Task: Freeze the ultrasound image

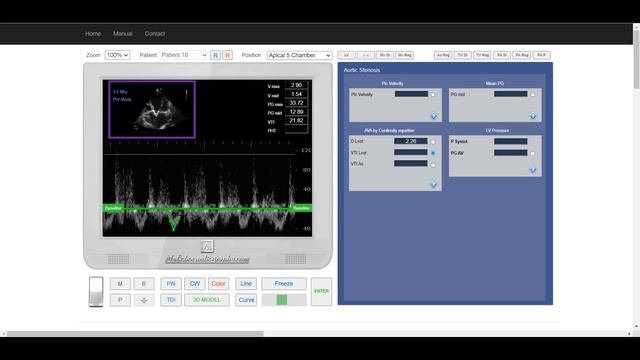Action: click(x=284, y=284)
